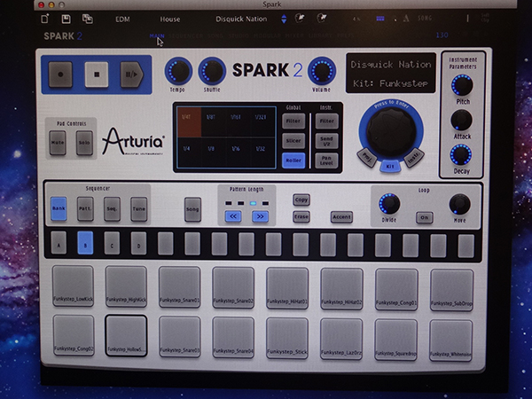Open the EDM genre filter
This screenshot has height=399, width=532.
122,20
